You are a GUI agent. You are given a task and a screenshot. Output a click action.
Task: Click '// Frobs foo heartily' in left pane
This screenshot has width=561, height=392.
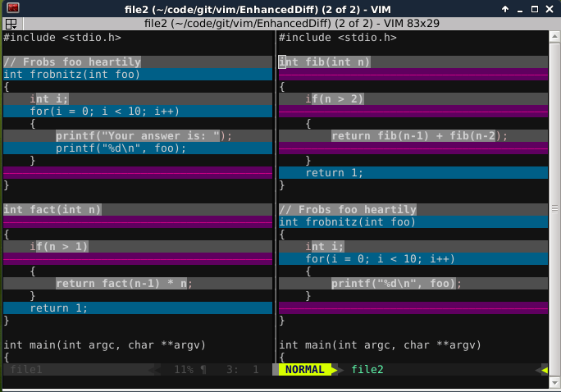tap(72, 62)
